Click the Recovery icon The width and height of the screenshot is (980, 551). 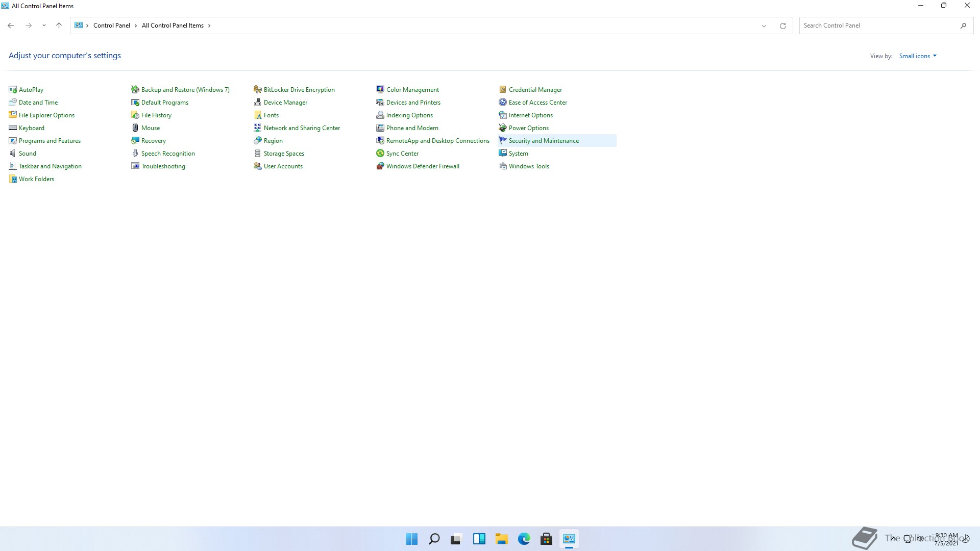(135, 141)
